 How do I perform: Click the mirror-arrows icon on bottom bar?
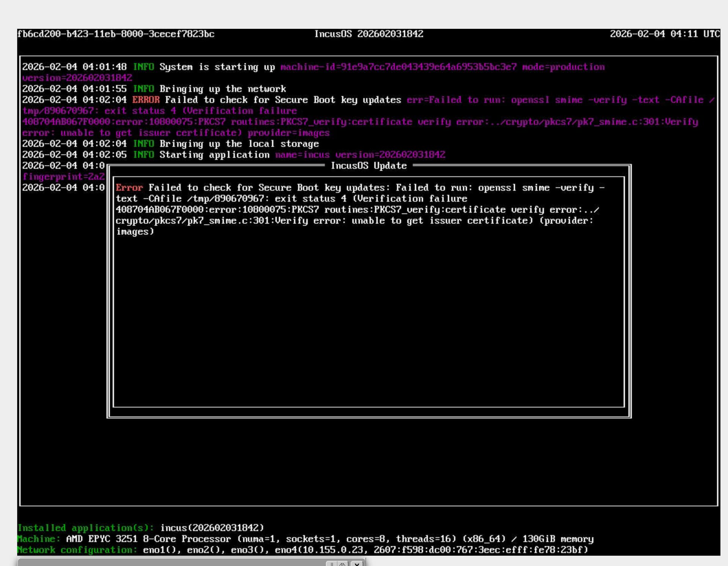342,563
